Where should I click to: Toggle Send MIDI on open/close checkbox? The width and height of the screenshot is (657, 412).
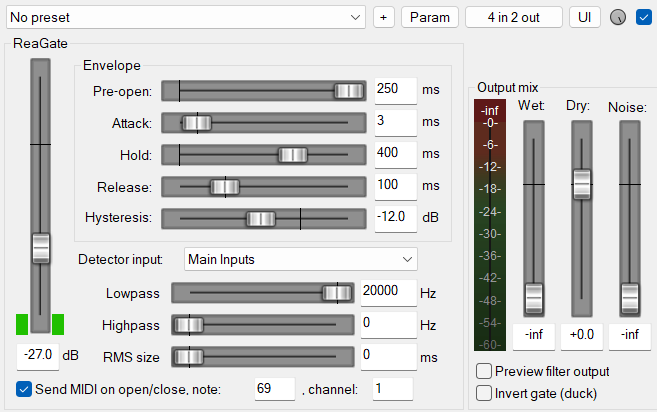24,389
